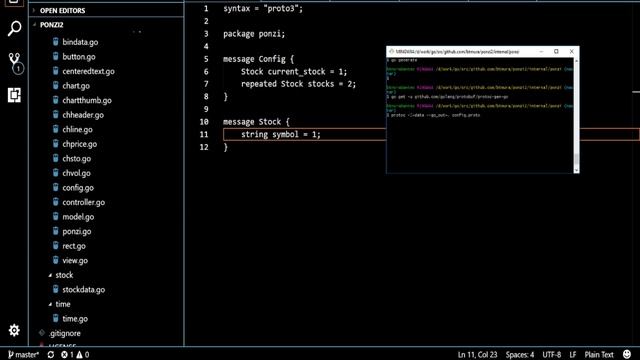Click the .gitignore file icon
Viewport: 640px width, 360px height.
(42, 333)
